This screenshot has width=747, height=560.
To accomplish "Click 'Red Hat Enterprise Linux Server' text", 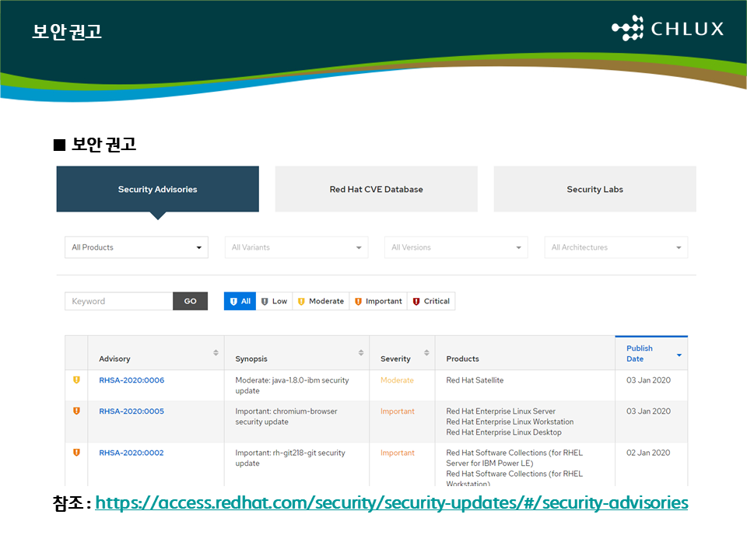I will [x=500, y=411].
